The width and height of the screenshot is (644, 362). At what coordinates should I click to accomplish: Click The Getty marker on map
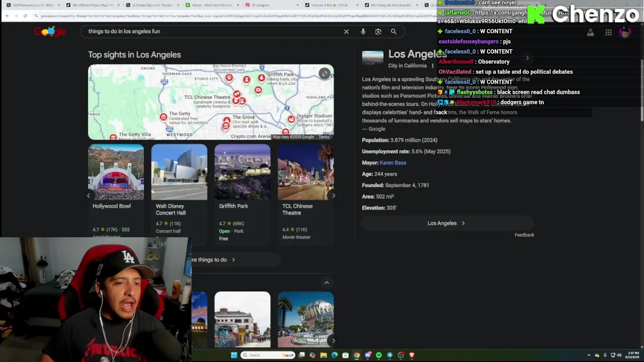[163, 117]
